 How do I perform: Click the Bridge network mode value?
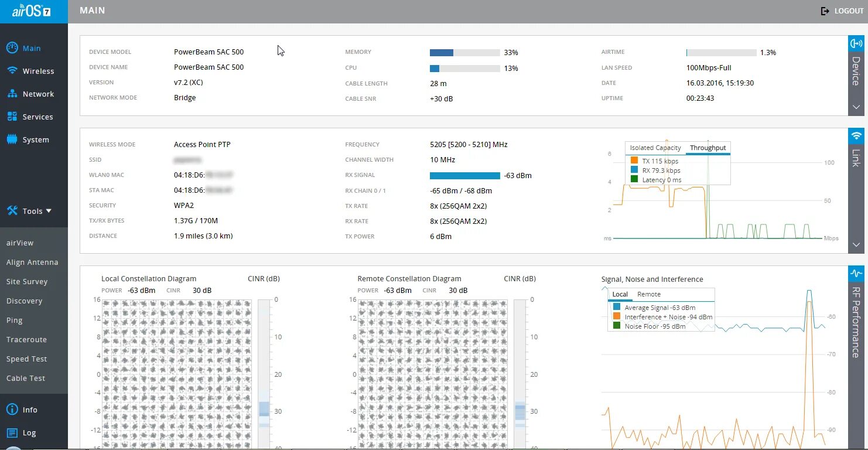pos(185,97)
